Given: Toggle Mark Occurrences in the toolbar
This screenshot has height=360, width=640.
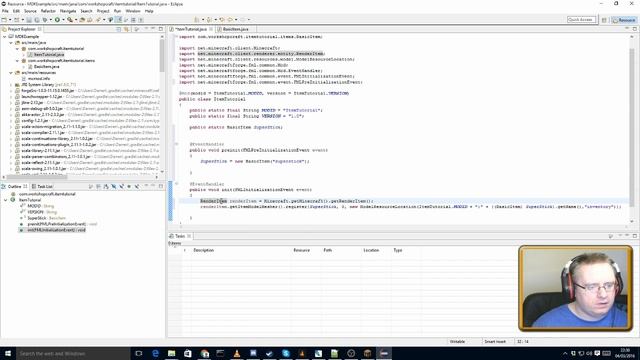Looking at the screenshot, I should (118, 20).
